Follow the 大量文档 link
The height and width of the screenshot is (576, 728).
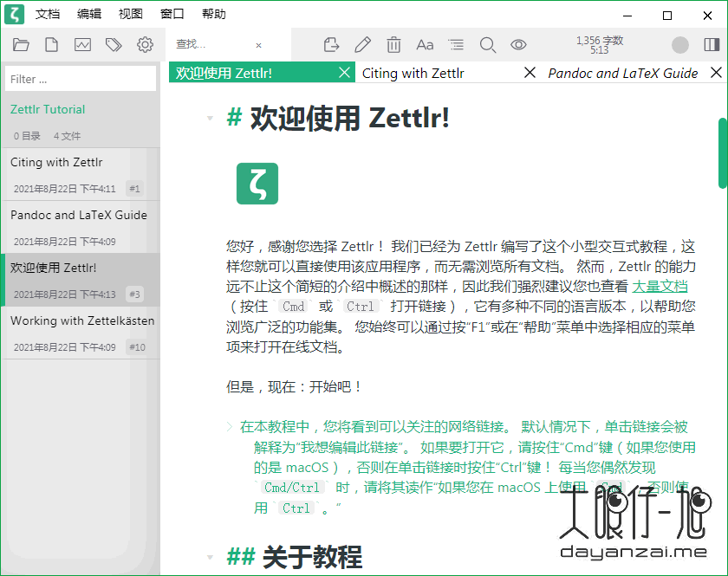pyautogui.click(x=660, y=286)
